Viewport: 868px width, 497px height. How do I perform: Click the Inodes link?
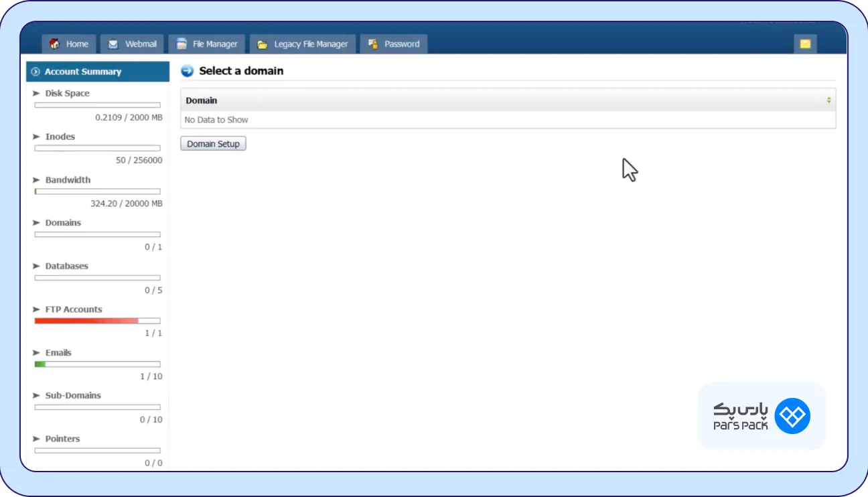(x=60, y=137)
